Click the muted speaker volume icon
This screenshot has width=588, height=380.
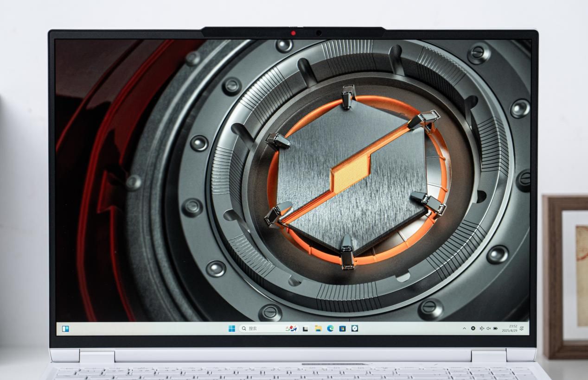488,329
